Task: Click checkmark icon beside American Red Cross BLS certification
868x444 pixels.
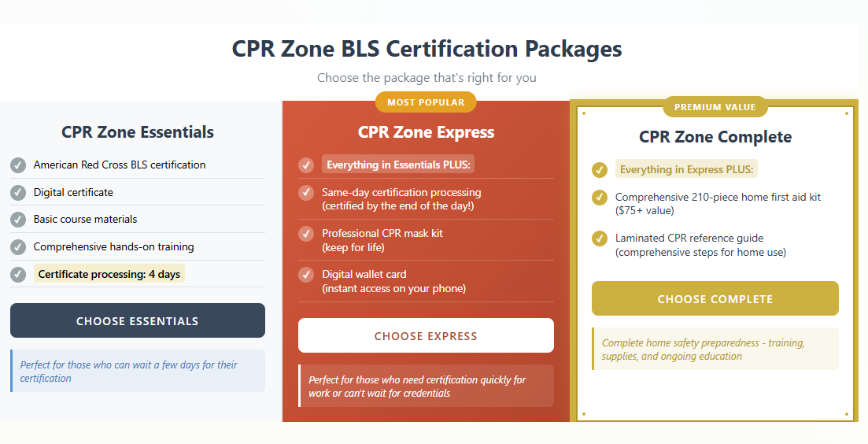Action: (x=18, y=165)
